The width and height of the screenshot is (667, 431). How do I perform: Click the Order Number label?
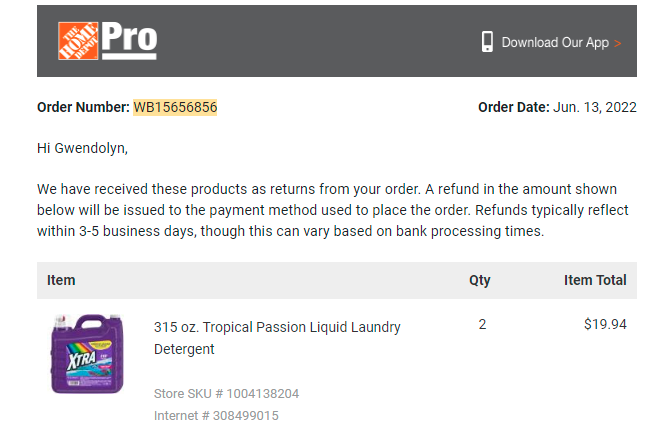pos(83,107)
